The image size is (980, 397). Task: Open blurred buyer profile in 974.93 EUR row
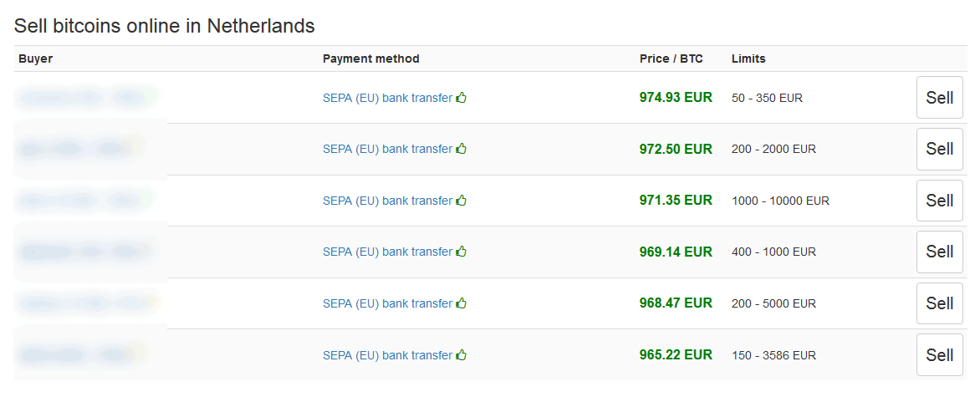84,98
